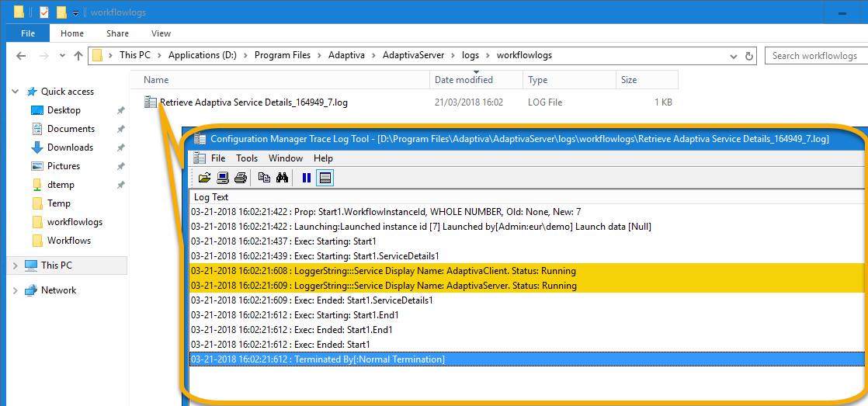Print the log with printer icon
The image size is (868, 406).
coord(240,178)
